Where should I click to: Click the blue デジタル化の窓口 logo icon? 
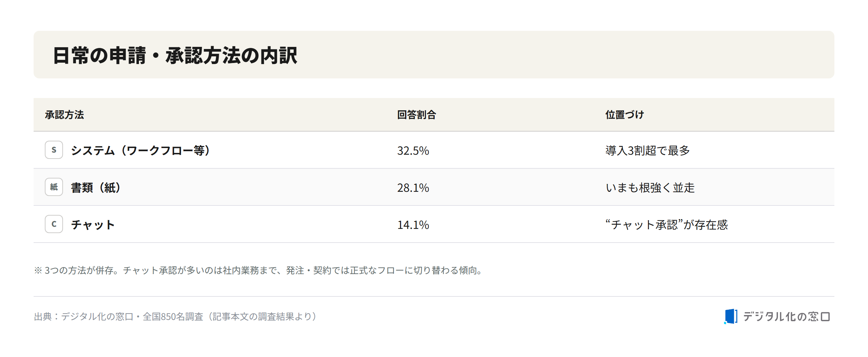pos(731,316)
